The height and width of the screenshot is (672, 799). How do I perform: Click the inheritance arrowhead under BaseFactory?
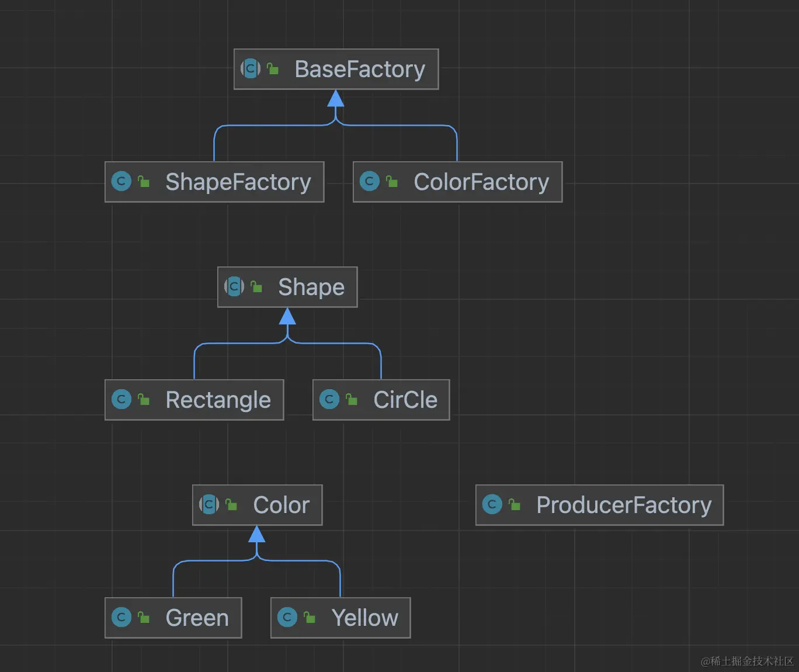click(335, 99)
